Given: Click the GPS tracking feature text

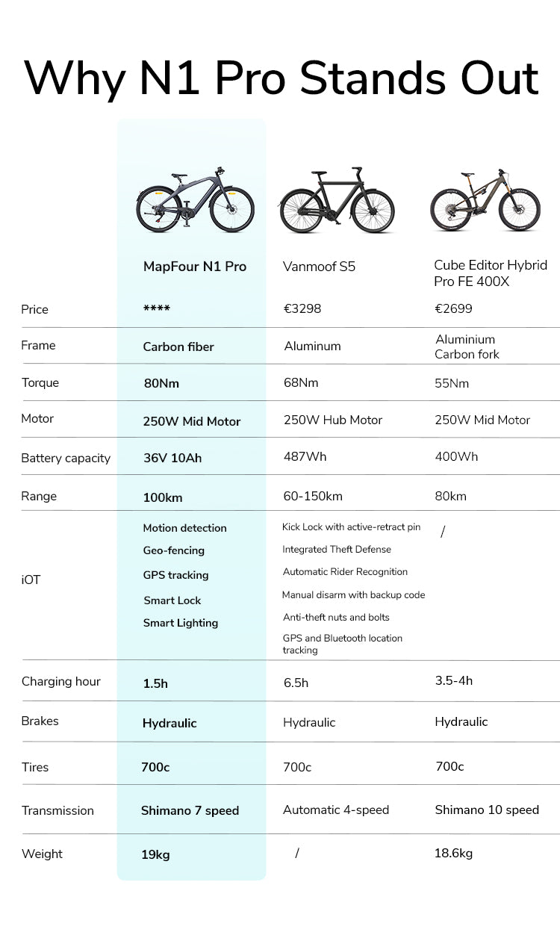Looking at the screenshot, I should [175, 575].
